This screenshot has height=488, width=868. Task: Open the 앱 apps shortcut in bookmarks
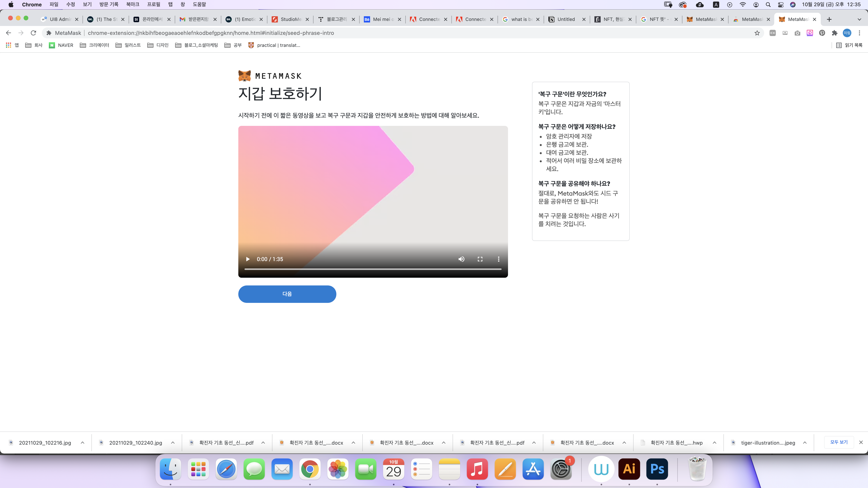[x=12, y=45]
